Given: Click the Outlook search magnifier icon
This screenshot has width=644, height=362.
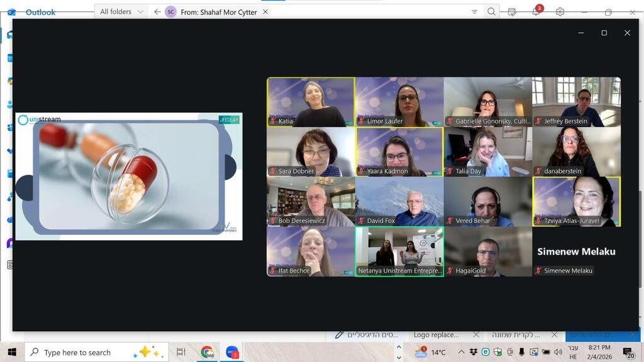Looking at the screenshot, I should point(491,12).
